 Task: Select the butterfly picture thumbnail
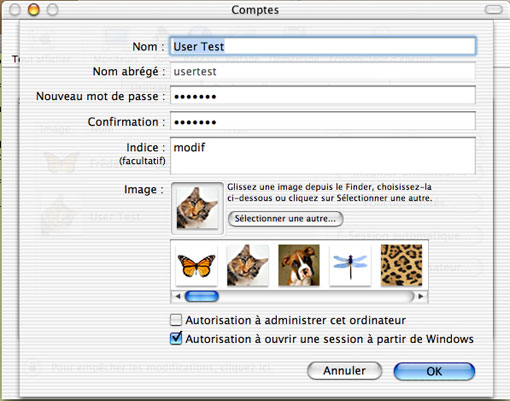196,265
